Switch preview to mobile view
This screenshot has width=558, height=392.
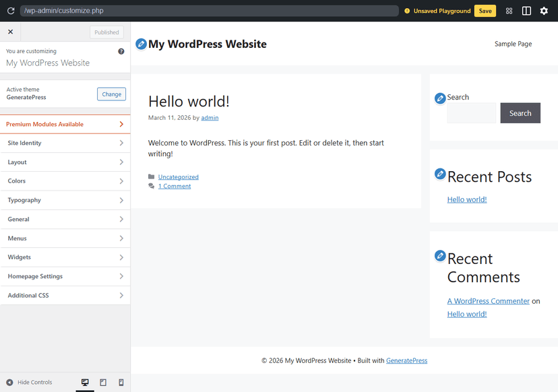pyautogui.click(x=121, y=383)
